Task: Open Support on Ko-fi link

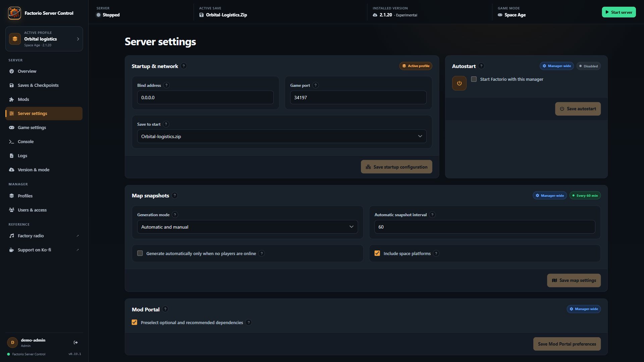Action: [x=44, y=250]
